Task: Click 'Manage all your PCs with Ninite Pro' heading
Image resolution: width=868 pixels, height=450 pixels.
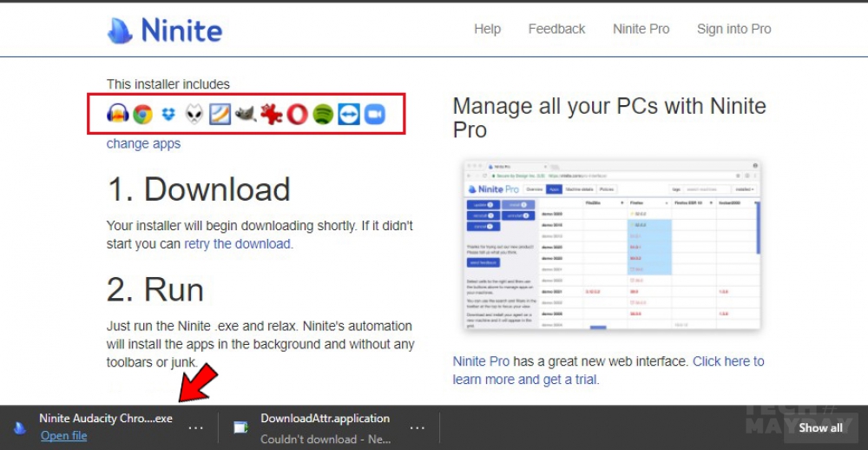Action: [609, 117]
